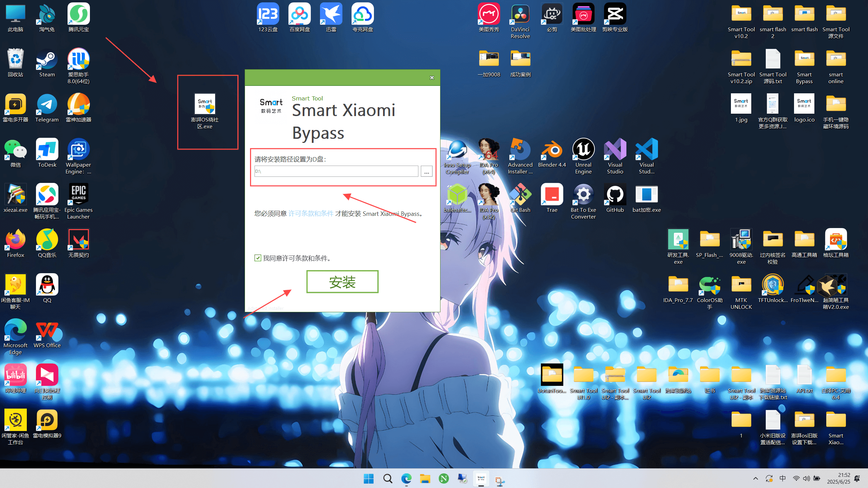The image size is (868, 488).
Task: Open the Smart installer taskbar button
Action: tap(481, 478)
